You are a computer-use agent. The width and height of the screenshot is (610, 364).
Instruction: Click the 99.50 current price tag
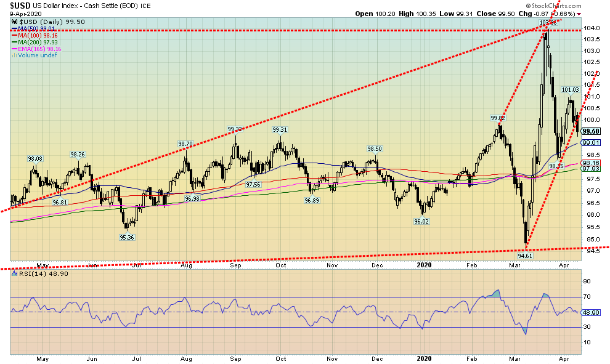(590, 131)
